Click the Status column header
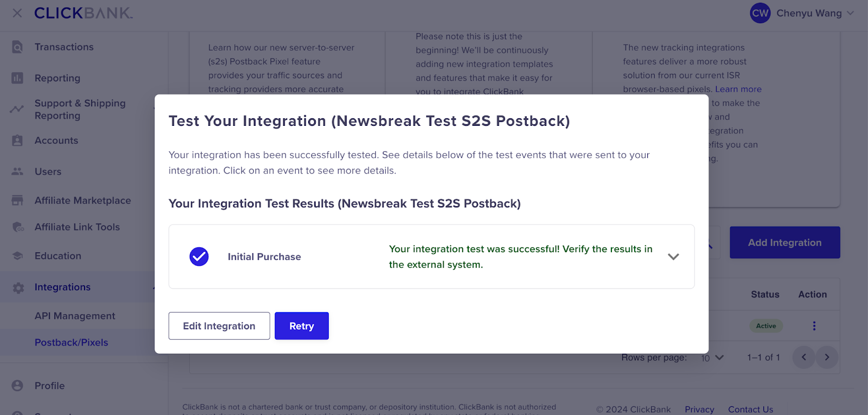The image size is (868, 415). coord(765,295)
